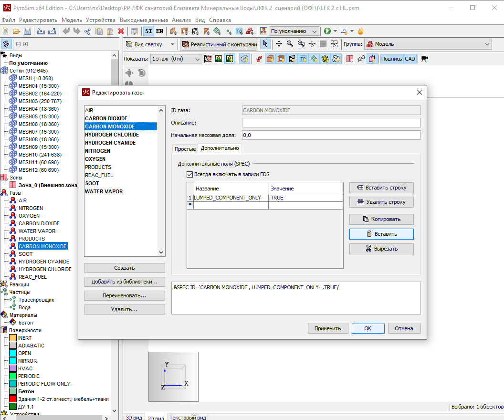Toggle visibility of holes in filter toolbar
Screen dimensions: 504x420
(x=281, y=59)
